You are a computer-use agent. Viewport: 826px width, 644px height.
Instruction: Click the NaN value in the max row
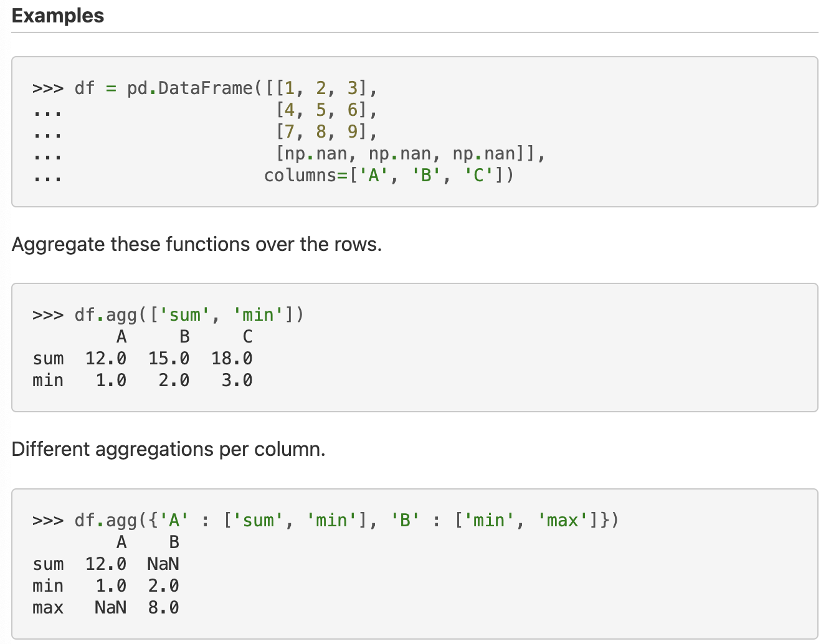point(111,608)
